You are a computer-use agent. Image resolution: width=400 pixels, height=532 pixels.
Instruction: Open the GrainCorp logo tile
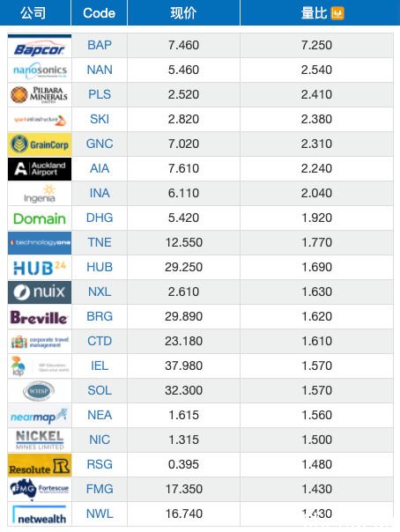pos(40,144)
